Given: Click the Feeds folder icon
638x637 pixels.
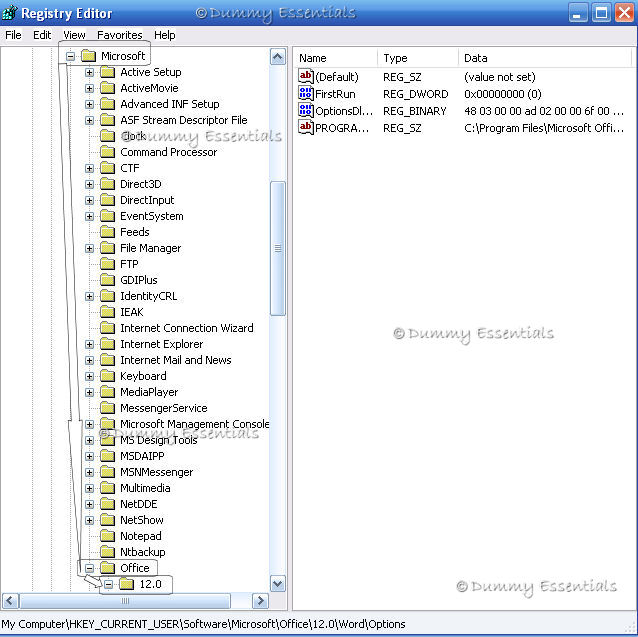Looking at the screenshot, I should (107, 232).
